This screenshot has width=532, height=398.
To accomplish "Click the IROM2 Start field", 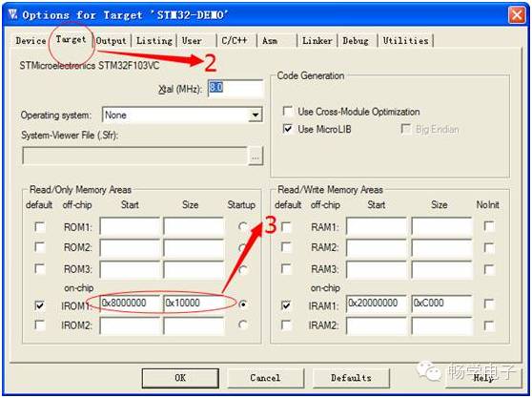I will point(130,325).
